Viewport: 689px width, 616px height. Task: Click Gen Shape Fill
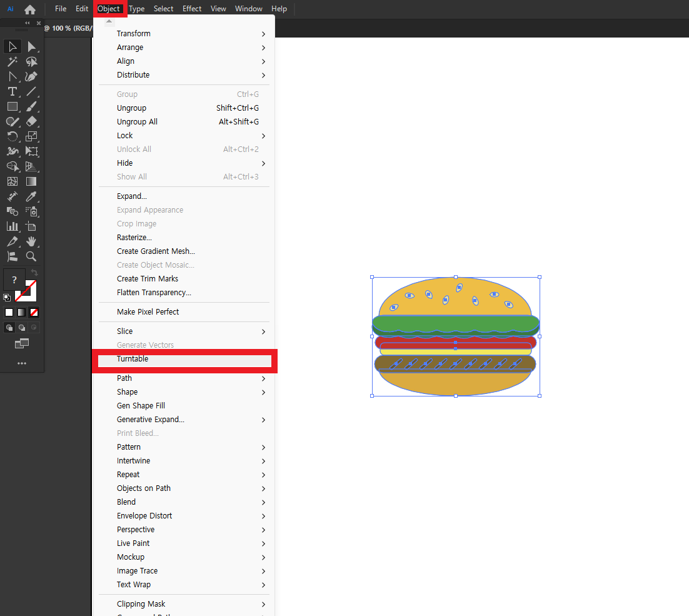pyautogui.click(x=184, y=406)
